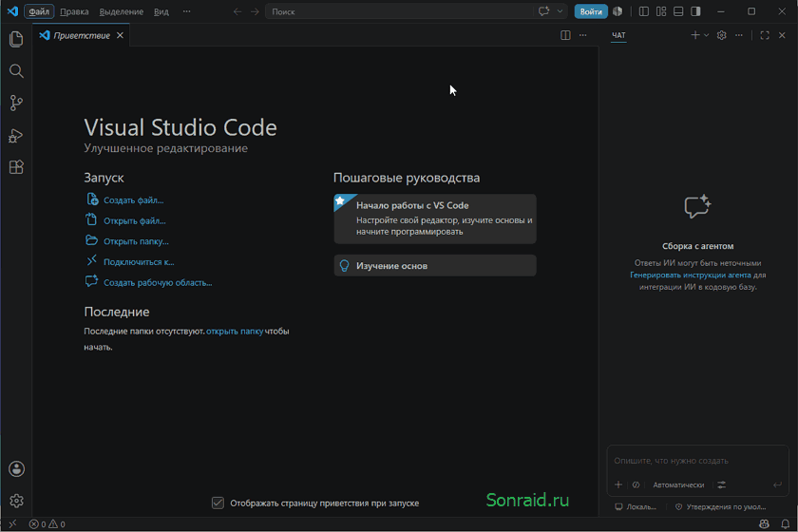
Task: Open notifications bell in the status bar
Action: point(786,523)
